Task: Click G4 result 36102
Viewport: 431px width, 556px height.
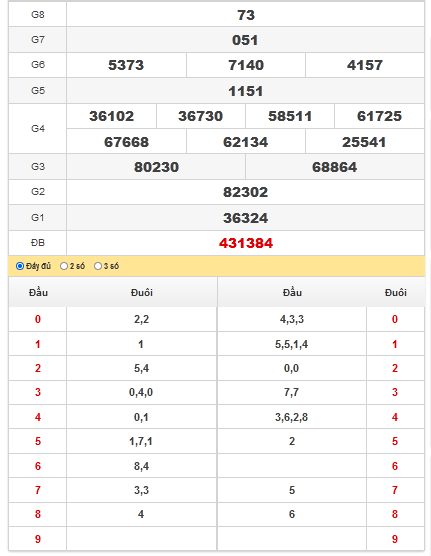Action: 111,116
